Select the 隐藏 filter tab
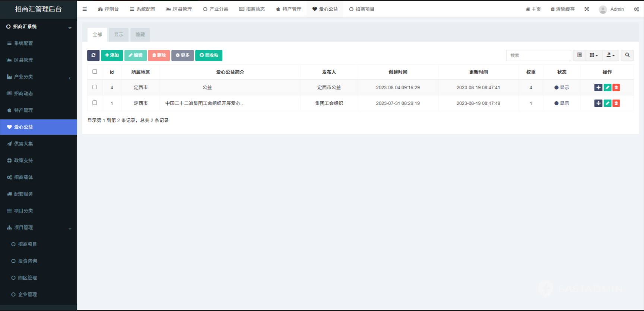644x311 pixels. [x=140, y=35]
